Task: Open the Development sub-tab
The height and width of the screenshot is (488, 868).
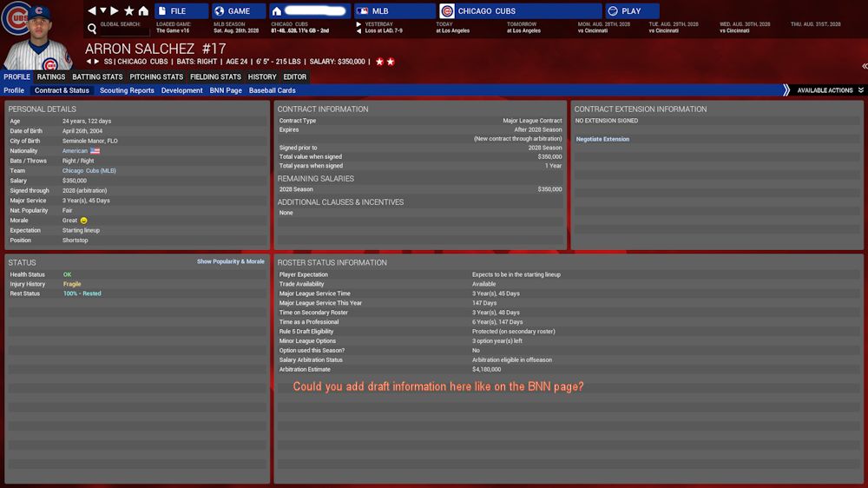Action: [x=181, y=90]
